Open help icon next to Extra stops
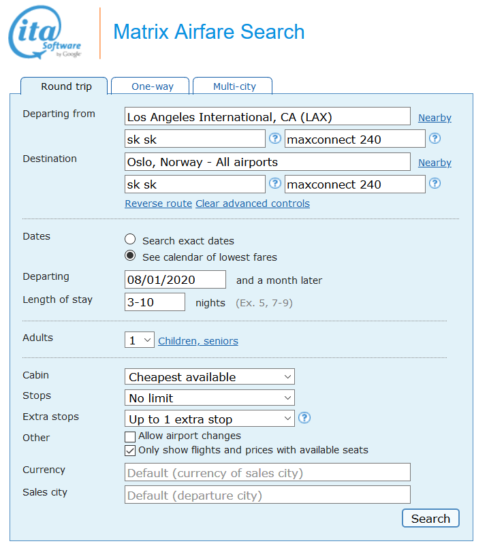Screen dimensions: 489x550 [304, 418]
